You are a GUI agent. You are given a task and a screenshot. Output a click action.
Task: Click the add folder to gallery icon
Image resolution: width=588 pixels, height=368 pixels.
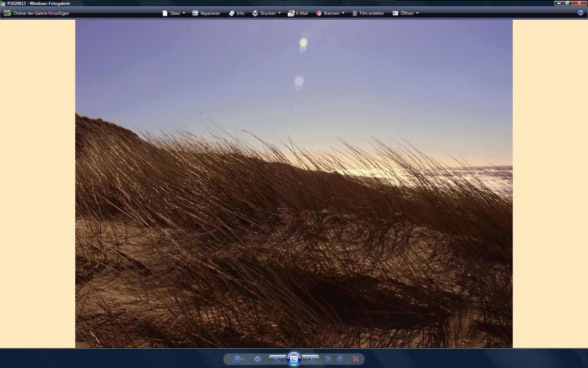7,13
